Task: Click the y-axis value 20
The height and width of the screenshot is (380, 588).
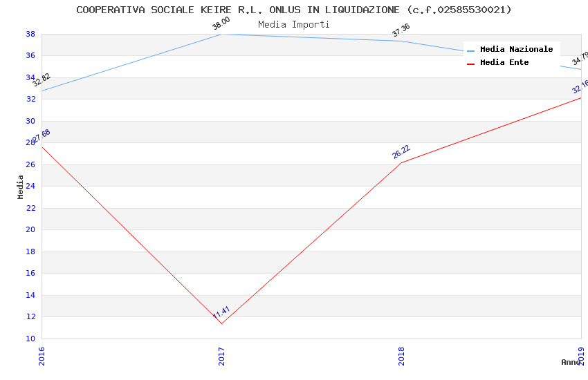Action: click(x=30, y=229)
